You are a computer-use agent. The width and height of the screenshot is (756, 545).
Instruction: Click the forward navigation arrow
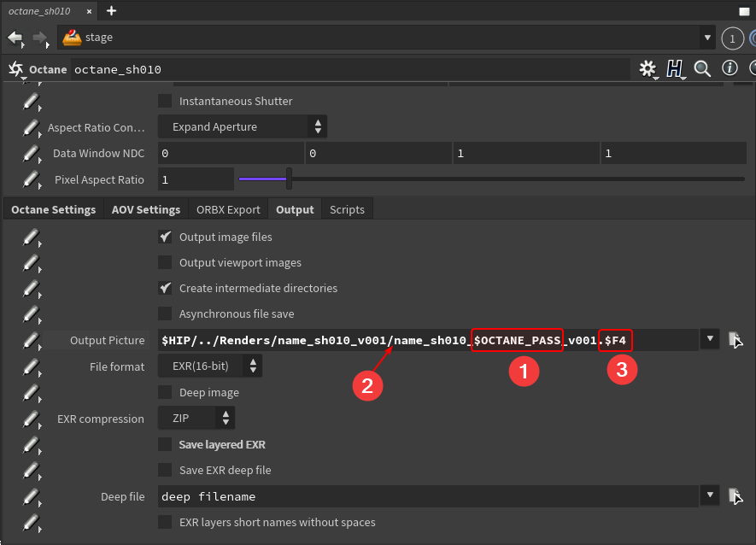coord(39,38)
